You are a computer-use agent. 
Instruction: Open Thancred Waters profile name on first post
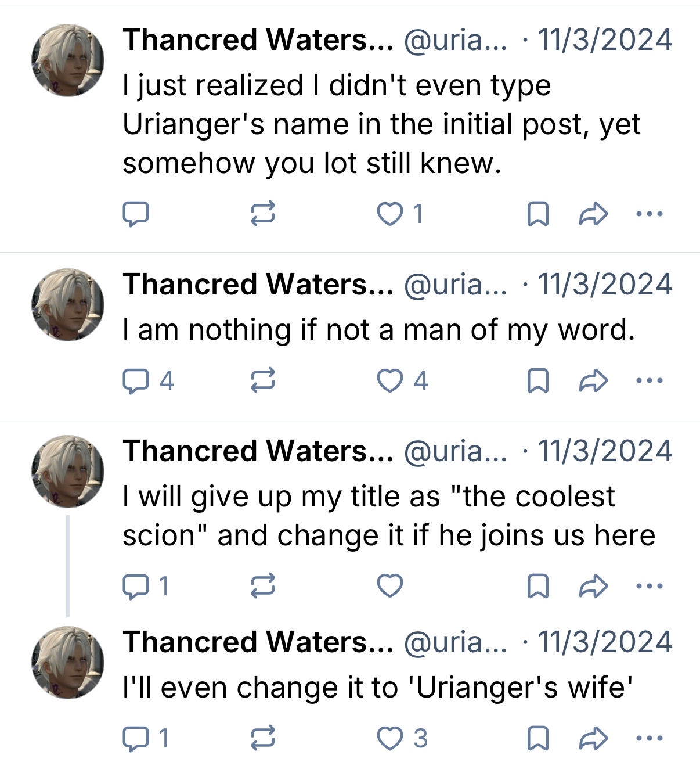tap(258, 40)
